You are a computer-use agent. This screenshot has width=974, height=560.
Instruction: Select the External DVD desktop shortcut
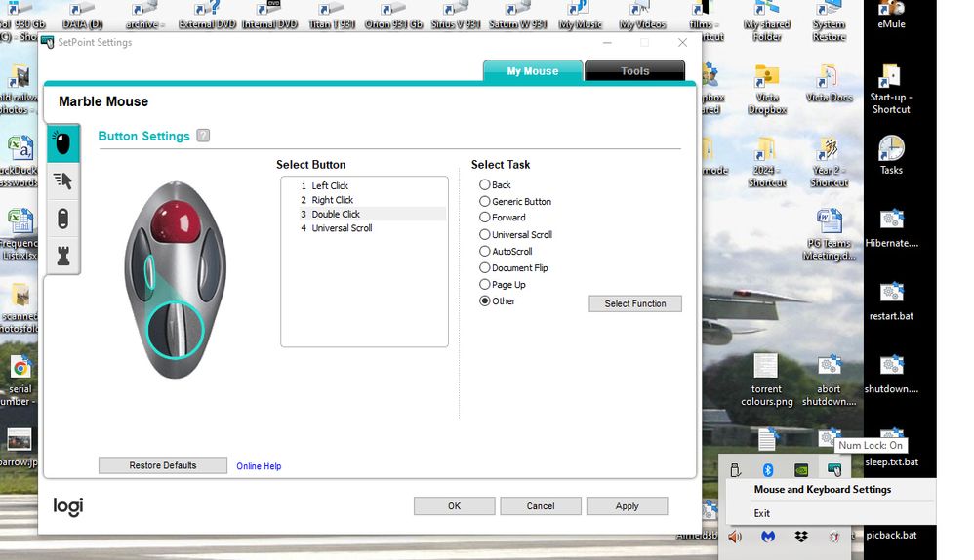[x=207, y=16]
